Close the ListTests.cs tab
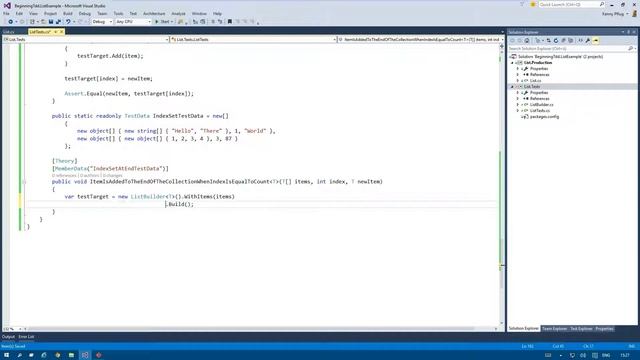The image size is (640, 360). click(62, 32)
